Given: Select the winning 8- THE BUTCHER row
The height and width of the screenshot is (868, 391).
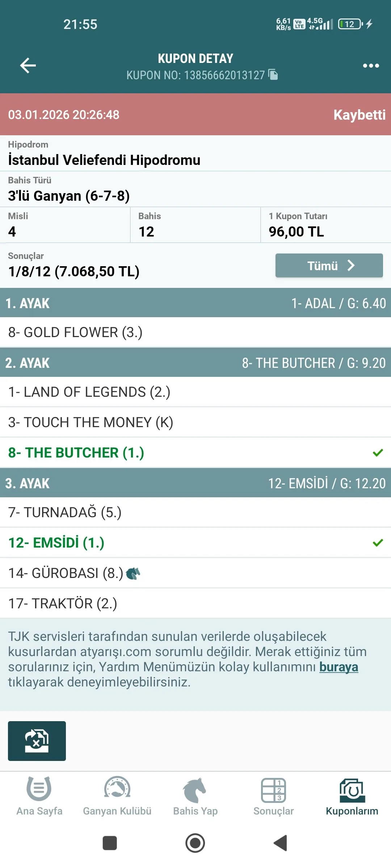Looking at the screenshot, I should pyautogui.click(x=195, y=453).
